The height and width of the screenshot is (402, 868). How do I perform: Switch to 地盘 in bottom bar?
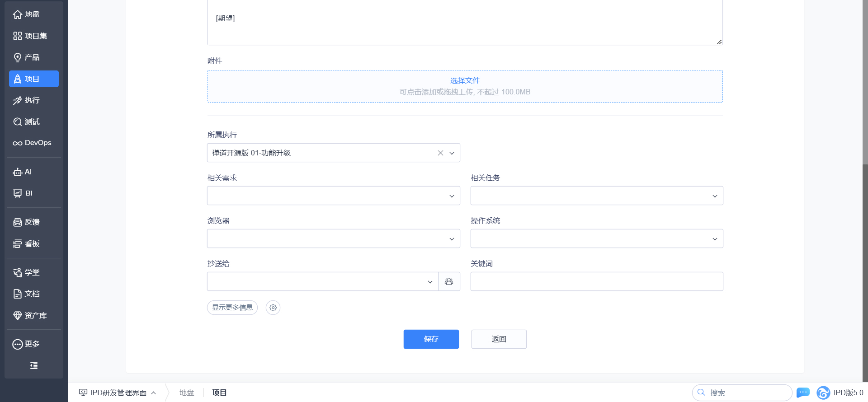pos(187,393)
